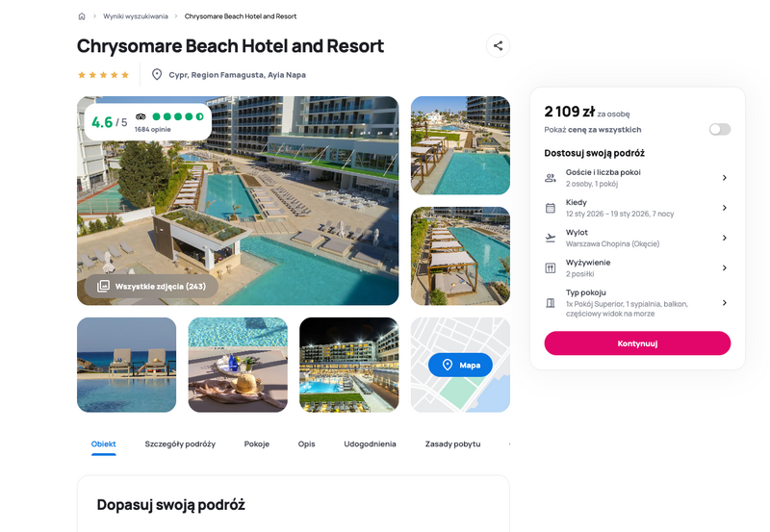The image size is (770, 532).
Task: Open Wszystkie zdjęcia (243) gallery
Action: click(151, 286)
